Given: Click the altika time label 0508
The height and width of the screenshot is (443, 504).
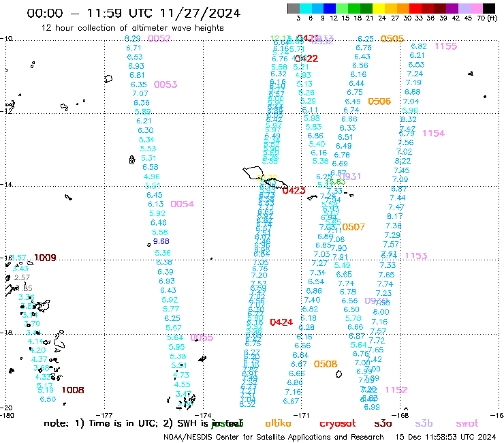Looking at the screenshot, I should click(326, 364).
